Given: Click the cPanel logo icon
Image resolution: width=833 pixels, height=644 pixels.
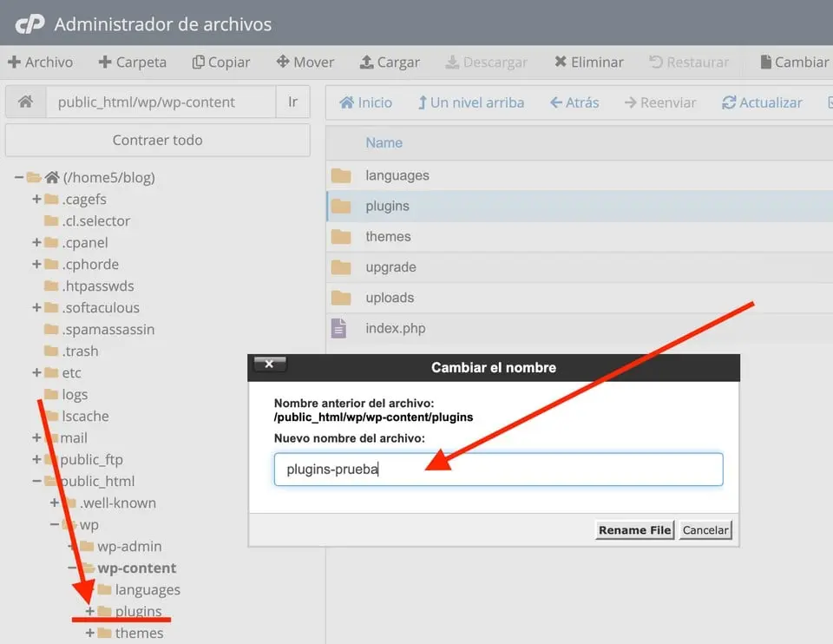Looking at the screenshot, I should pos(30,24).
